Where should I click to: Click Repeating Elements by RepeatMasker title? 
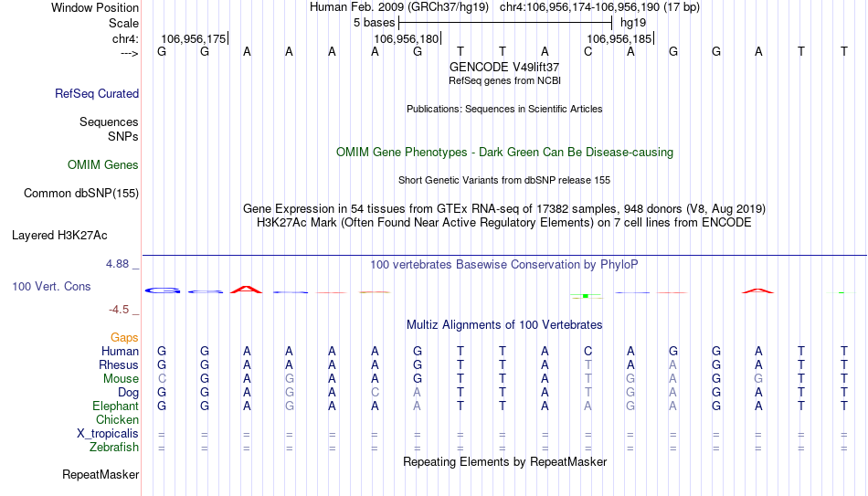coord(504,461)
